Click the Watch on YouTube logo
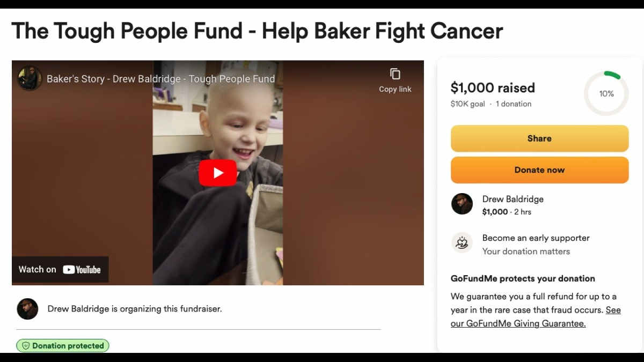Viewport: 644px width, 362px height. pyautogui.click(x=60, y=270)
